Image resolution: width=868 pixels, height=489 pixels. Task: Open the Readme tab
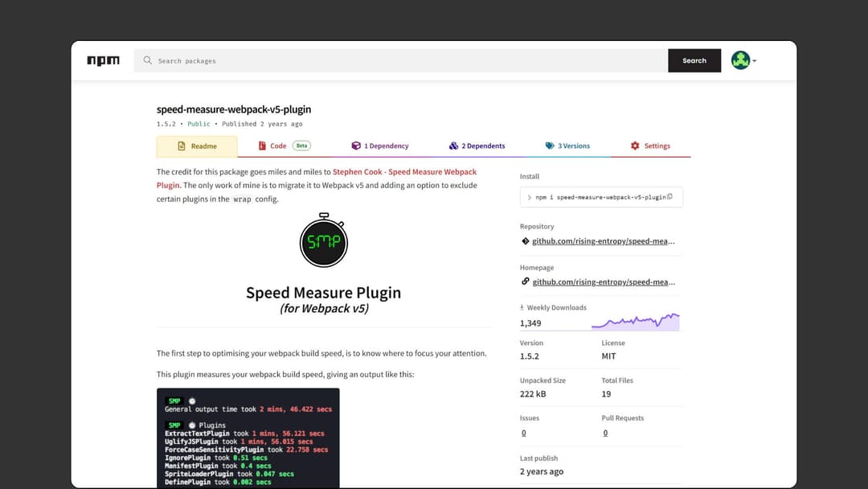click(197, 146)
